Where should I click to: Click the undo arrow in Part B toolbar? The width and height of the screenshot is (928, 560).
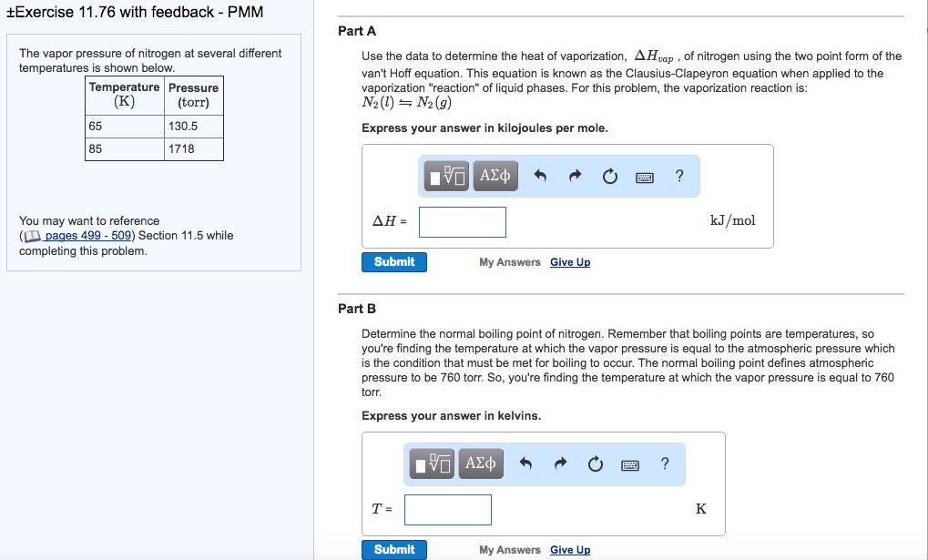click(525, 464)
